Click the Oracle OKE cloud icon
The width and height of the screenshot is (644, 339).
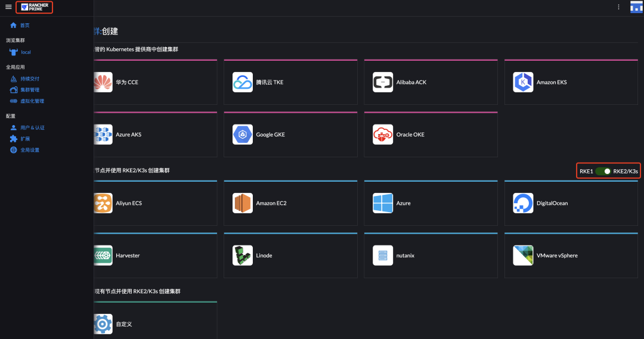383,135
